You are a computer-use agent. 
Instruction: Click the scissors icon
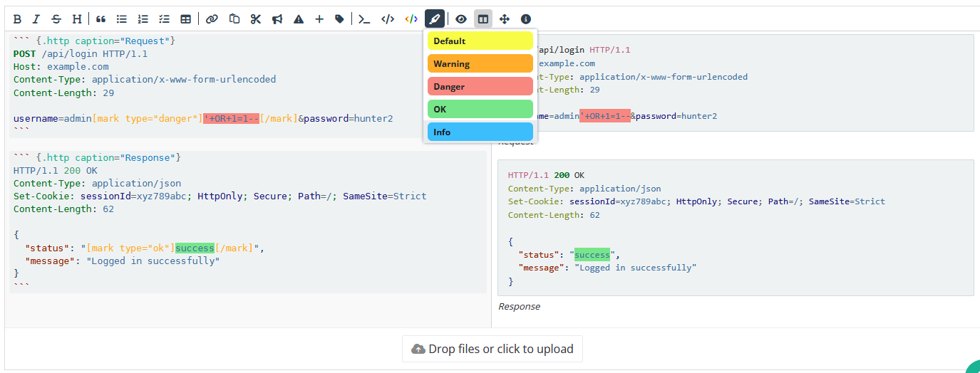click(256, 19)
